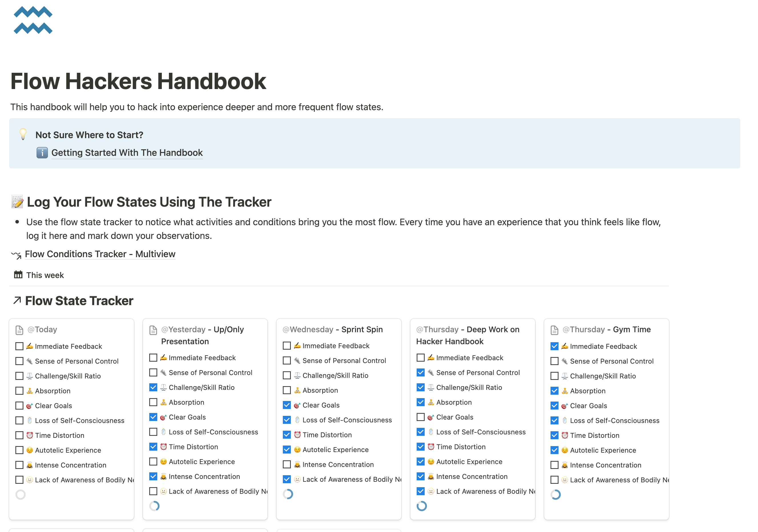758x532 pixels.
Task: Click the page icon on Thursday Gym Time card
Action: [554, 330]
